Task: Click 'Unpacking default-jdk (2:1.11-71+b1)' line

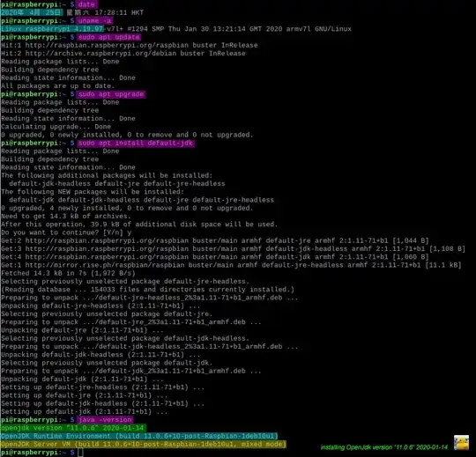Action: click(x=82, y=379)
